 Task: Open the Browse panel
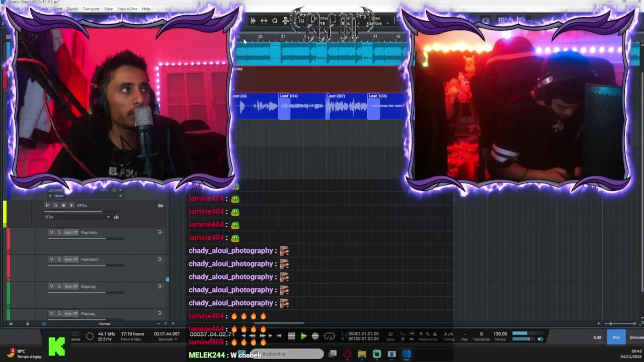(x=636, y=337)
